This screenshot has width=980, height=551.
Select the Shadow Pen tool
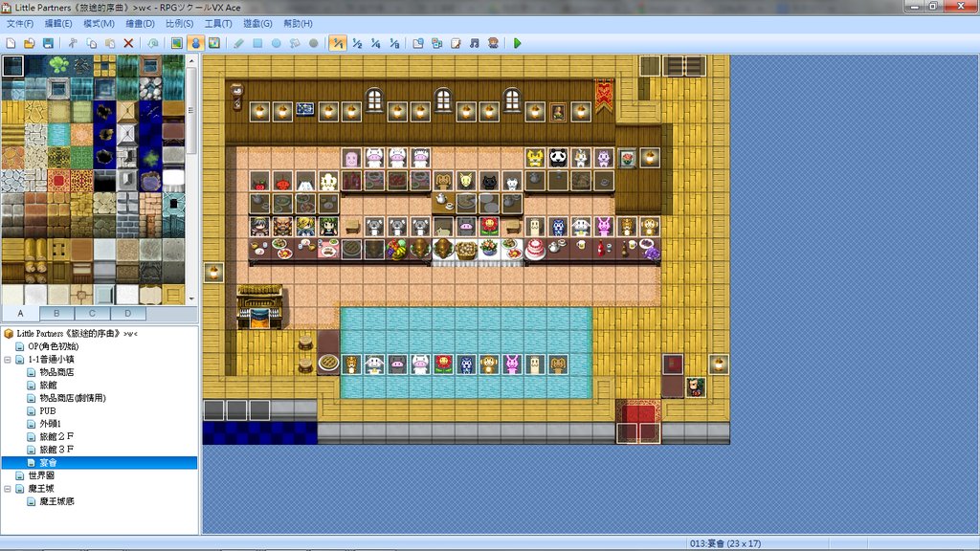pyautogui.click(x=314, y=43)
